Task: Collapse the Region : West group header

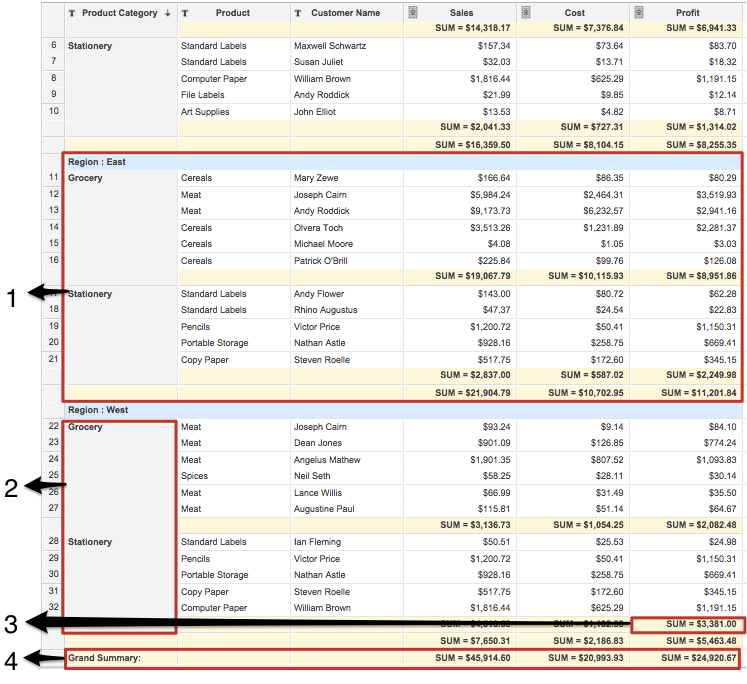Action: click(x=97, y=410)
